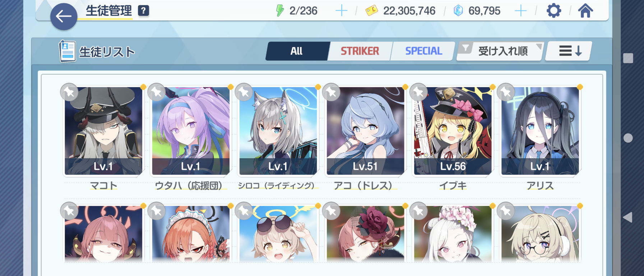
Task: Toggle sort order with descending arrow button
Action: click(569, 51)
